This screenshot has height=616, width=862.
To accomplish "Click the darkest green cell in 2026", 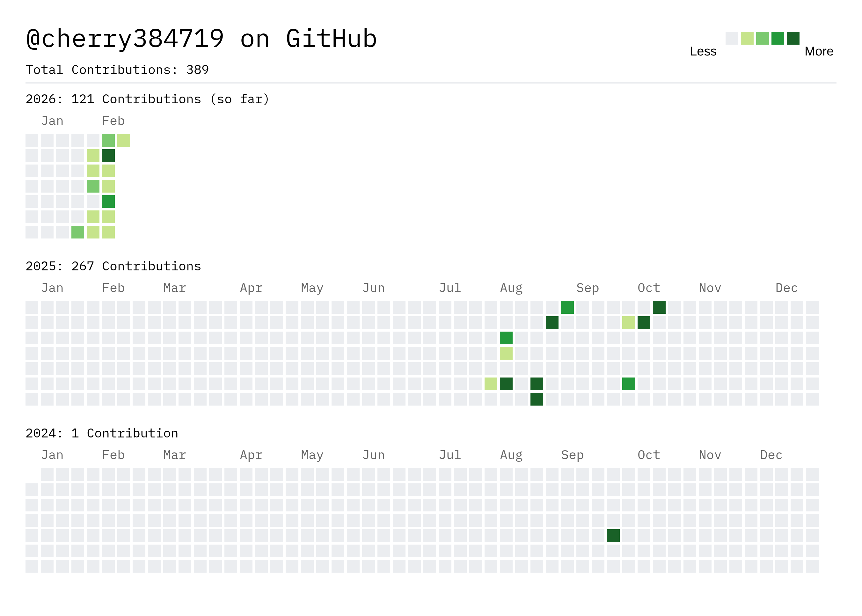I will point(108,156).
